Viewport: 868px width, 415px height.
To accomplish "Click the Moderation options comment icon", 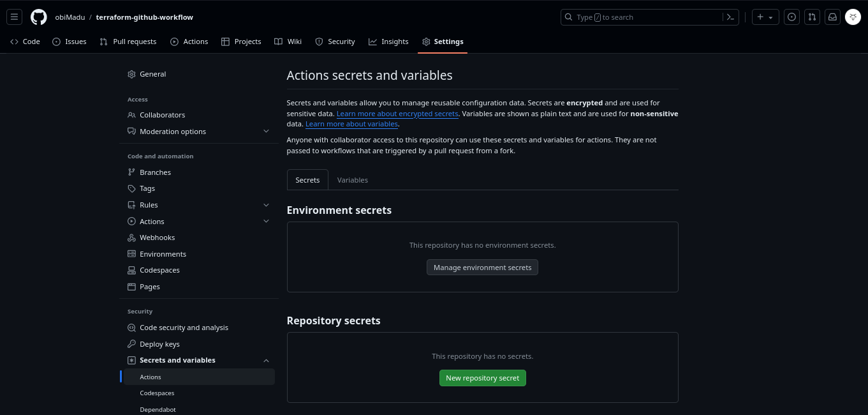I will click(132, 132).
